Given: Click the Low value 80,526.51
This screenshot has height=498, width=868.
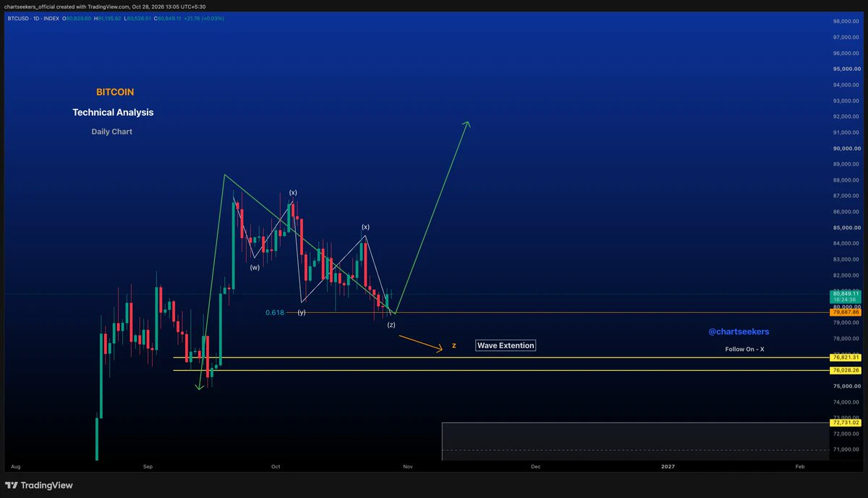Looking at the screenshot, I should click(137, 18).
